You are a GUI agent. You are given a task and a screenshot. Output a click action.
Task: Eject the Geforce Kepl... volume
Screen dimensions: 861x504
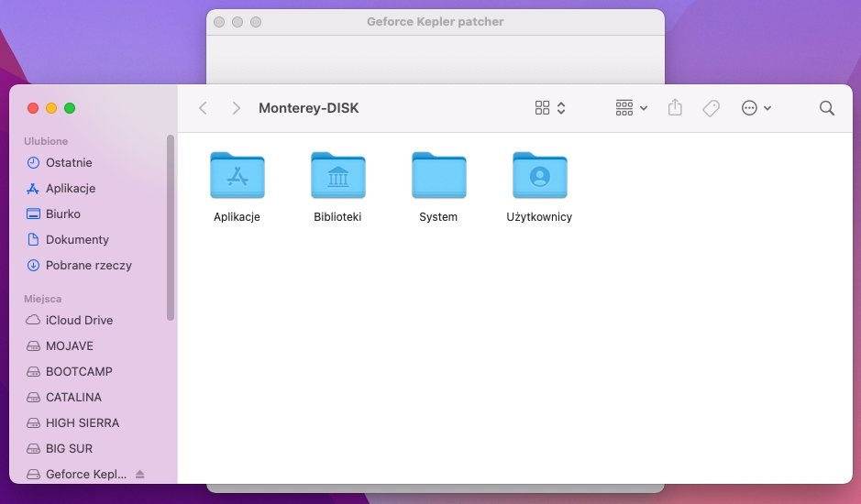click(140, 474)
